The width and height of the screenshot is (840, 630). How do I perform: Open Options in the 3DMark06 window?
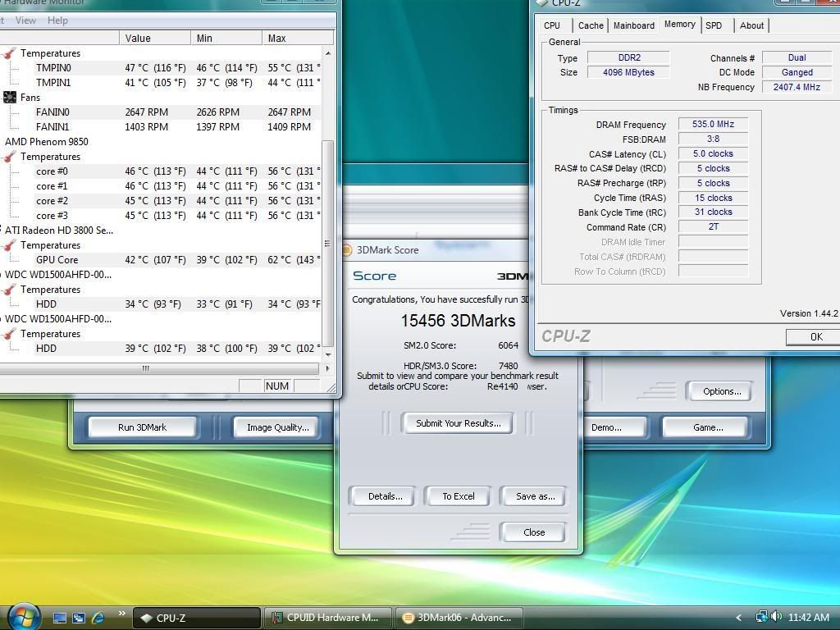[x=722, y=391]
